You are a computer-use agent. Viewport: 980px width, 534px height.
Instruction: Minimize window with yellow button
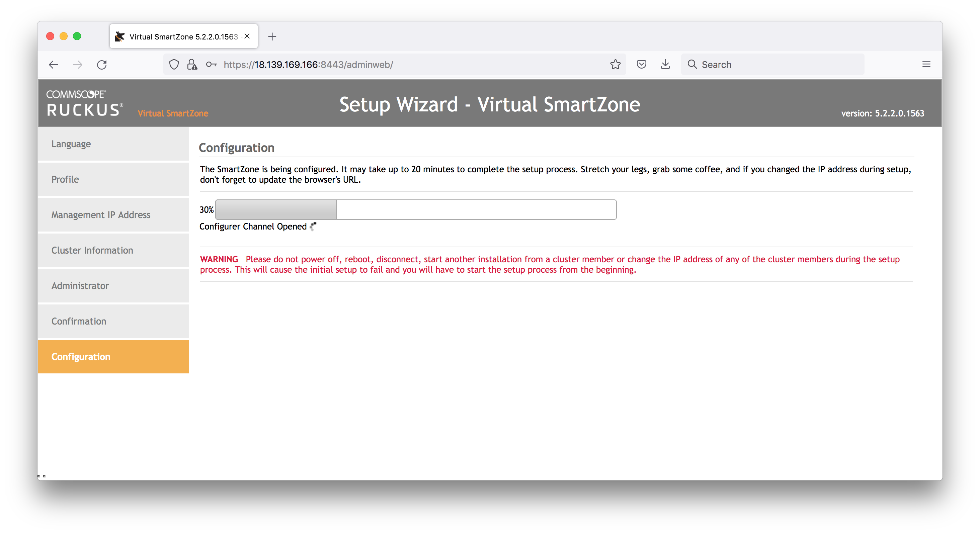pyautogui.click(x=64, y=36)
